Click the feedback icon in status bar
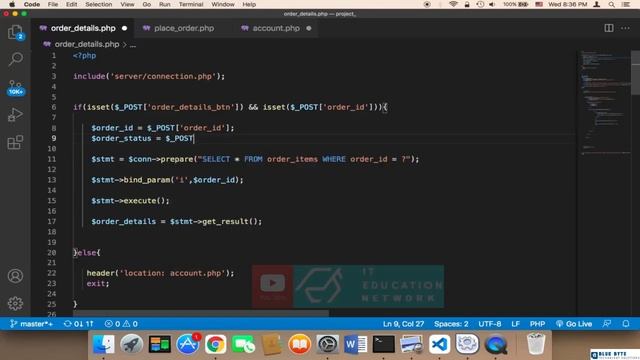 click(x=607, y=324)
